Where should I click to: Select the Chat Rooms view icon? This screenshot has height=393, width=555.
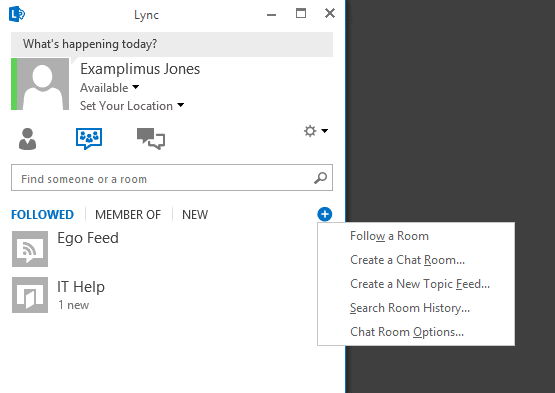89,138
